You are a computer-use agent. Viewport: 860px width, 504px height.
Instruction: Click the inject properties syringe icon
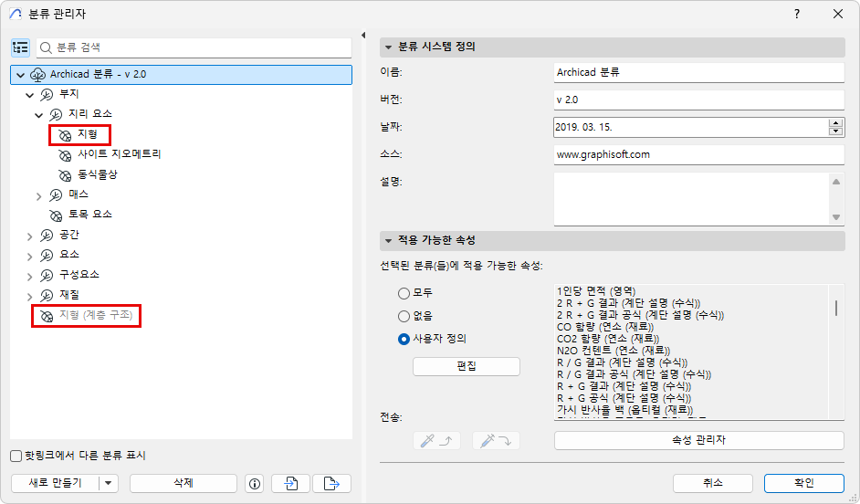[x=496, y=440]
